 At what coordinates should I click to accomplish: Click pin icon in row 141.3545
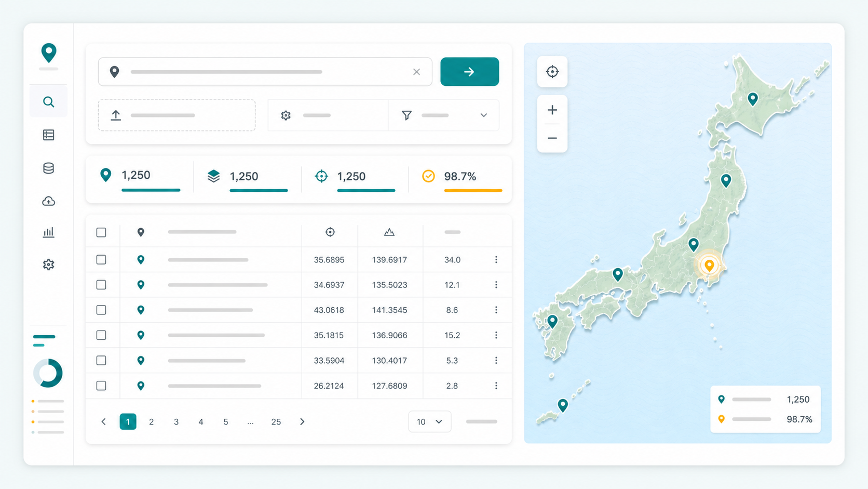tap(141, 310)
